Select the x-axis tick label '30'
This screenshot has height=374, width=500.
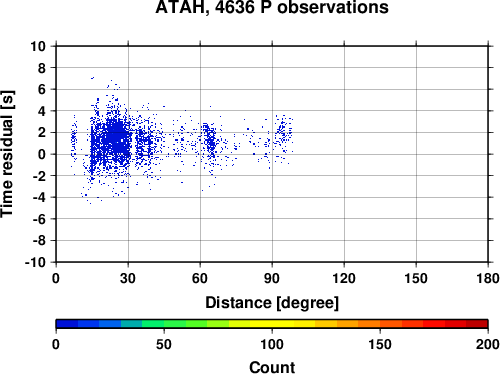tap(128, 278)
